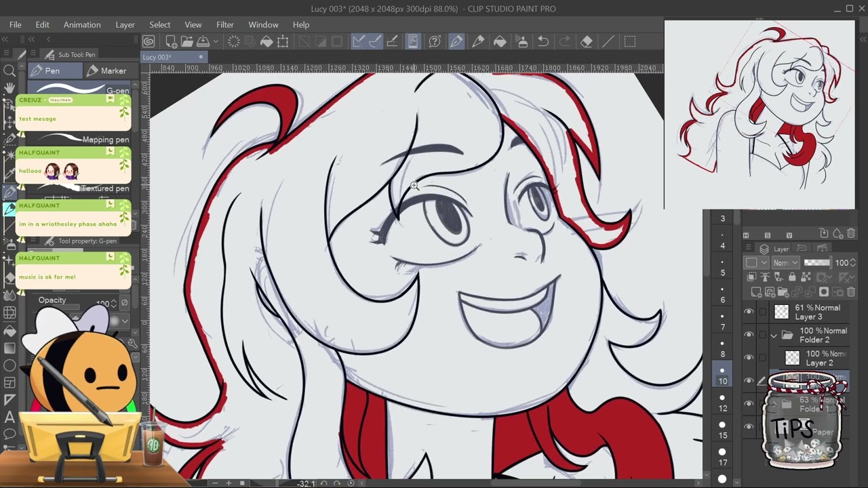Viewport: 868px width, 488px height.
Task: Hide Layer 3 with eye icon
Action: [749, 312]
